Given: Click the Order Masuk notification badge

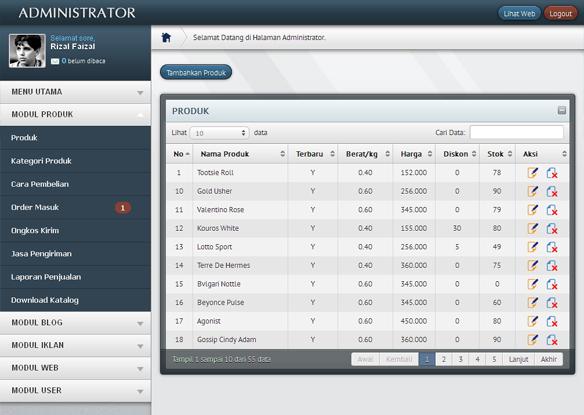Looking at the screenshot, I should (123, 208).
